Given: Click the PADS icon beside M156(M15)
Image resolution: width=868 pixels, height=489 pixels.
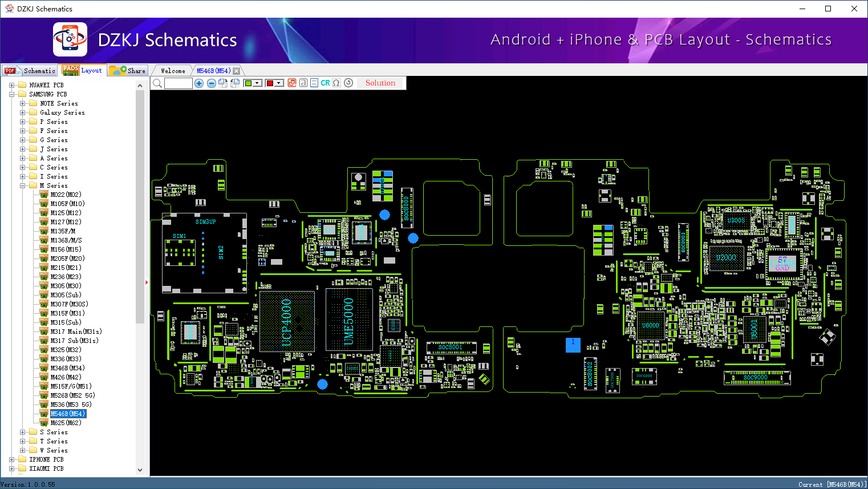Looking at the screenshot, I should (44, 249).
